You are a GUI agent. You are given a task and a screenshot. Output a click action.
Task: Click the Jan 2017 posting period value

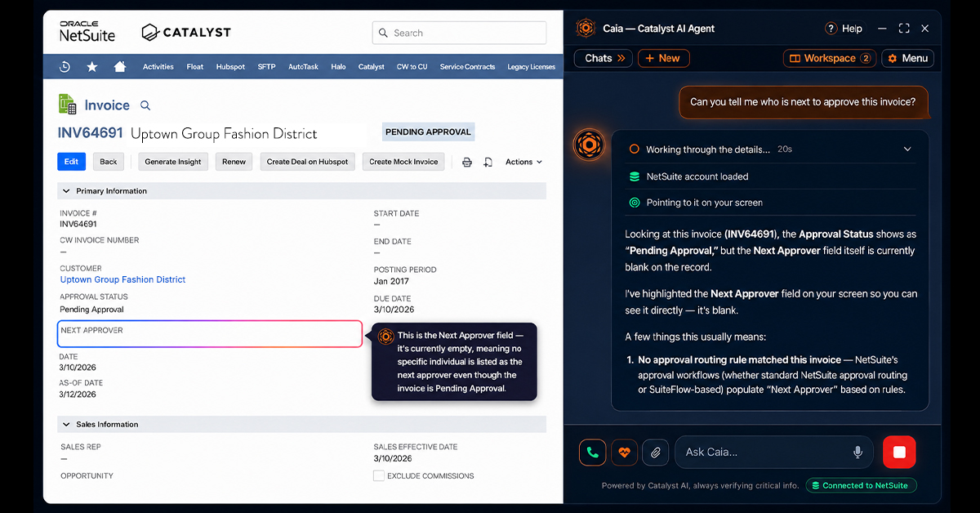coord(391,281)
